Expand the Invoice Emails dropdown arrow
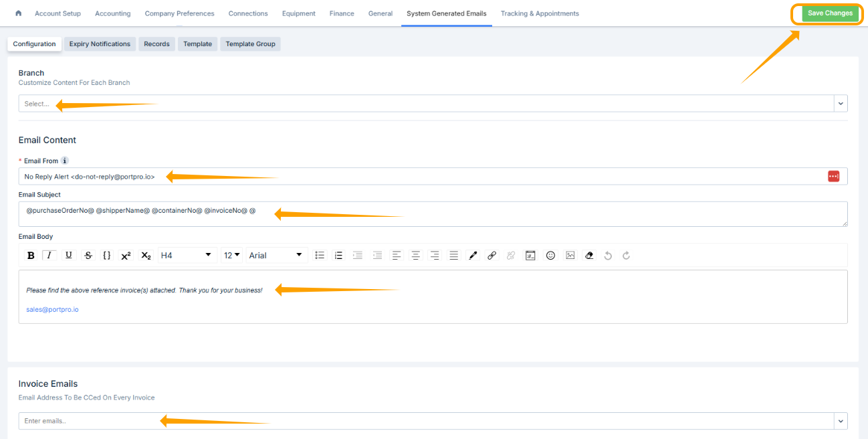868x439 pixels. tap(841, 421)
